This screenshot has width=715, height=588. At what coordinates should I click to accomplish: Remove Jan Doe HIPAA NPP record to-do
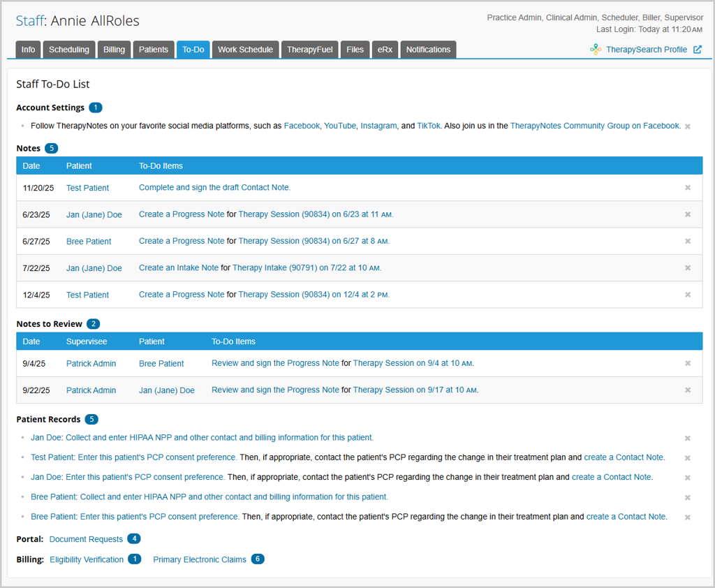click(687, 439)
